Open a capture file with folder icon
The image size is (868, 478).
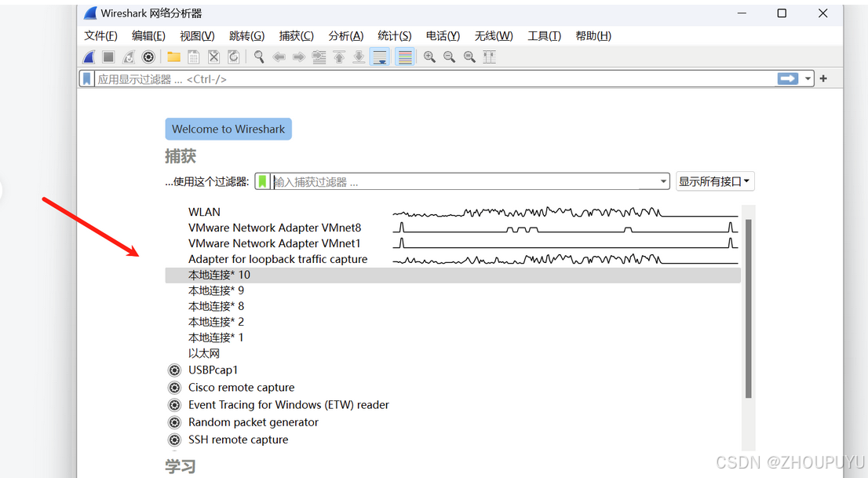(x=173, y=57)
